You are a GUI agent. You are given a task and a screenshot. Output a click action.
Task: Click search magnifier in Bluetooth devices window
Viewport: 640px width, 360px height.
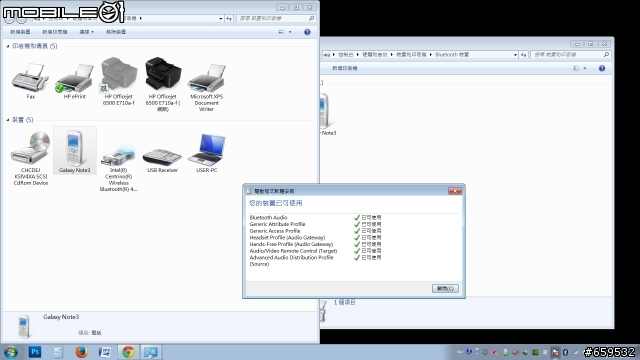point(606,55)
